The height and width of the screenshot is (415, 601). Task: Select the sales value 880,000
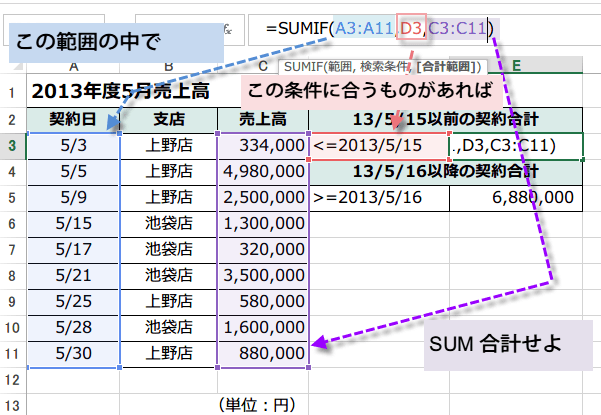(263, 354)
